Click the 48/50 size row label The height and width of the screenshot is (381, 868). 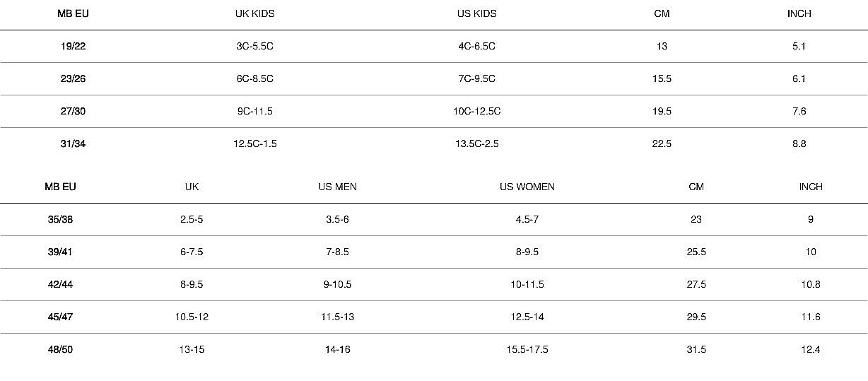[60, 349]
